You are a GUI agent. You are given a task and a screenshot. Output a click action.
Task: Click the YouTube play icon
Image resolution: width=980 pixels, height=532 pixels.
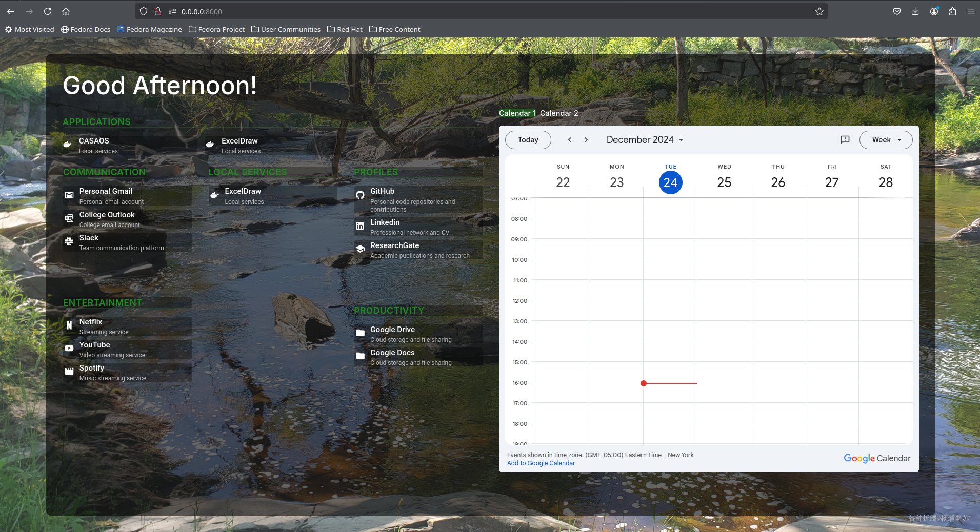(x=69, y=349)
